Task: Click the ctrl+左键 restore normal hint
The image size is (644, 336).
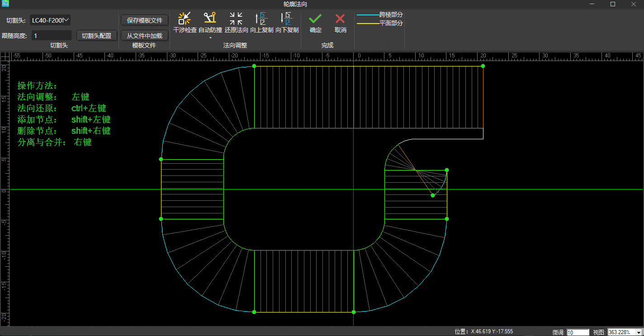Action: coord(89,108)
